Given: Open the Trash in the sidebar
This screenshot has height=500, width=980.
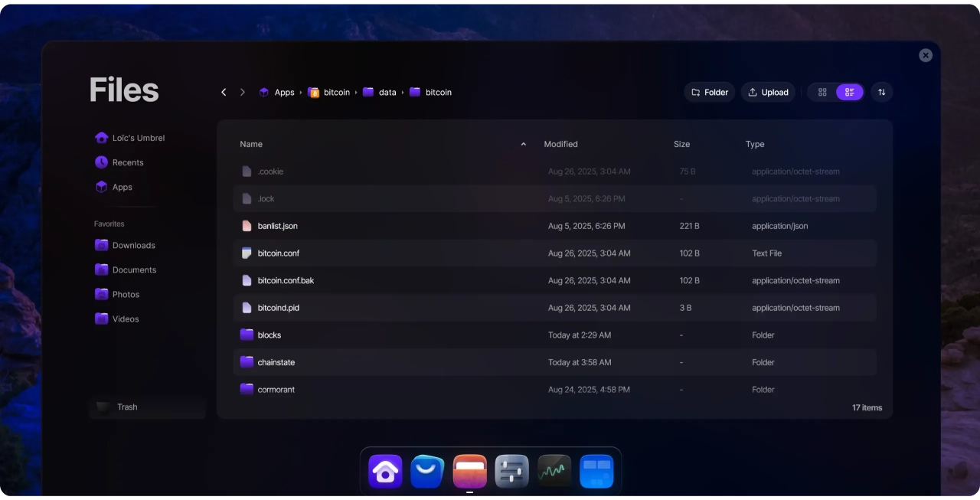Looking at the screenshot, I should [x=127, y=407].
